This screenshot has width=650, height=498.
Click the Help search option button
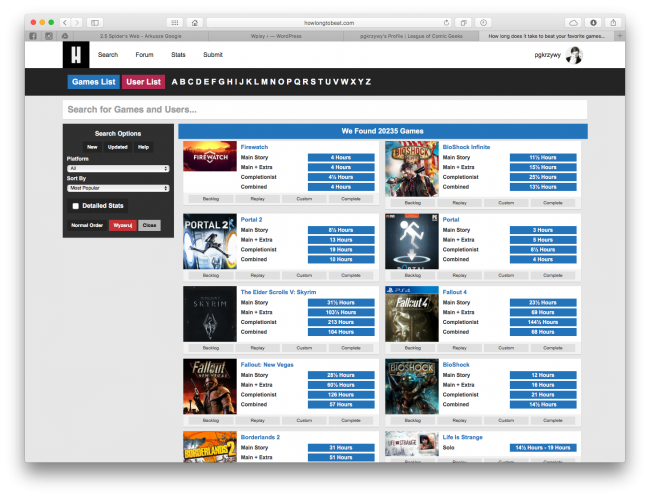[x=143, y=147]
